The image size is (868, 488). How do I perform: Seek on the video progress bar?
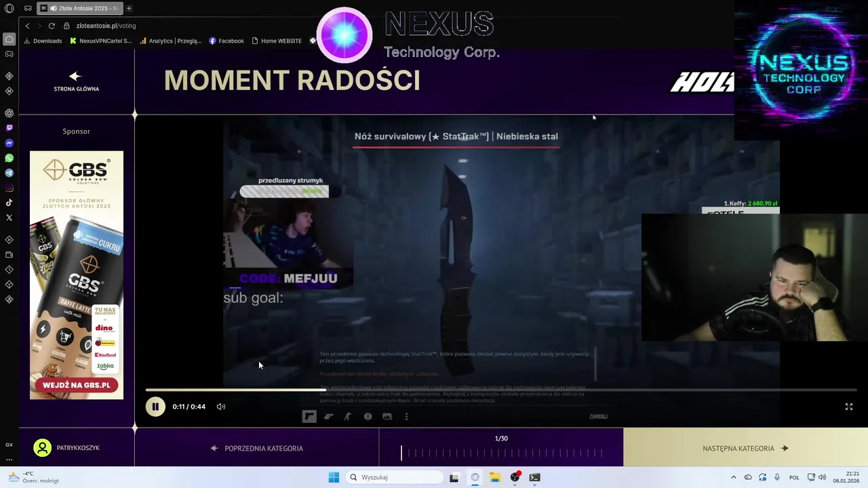(x=501, y=390)
